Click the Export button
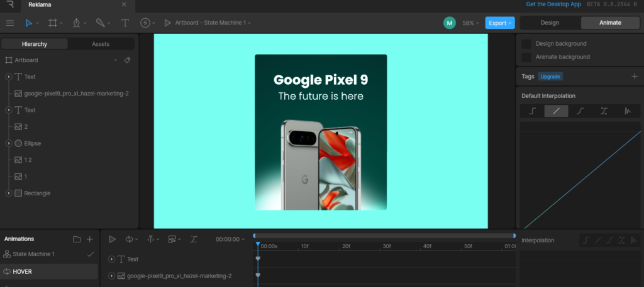 500,23
